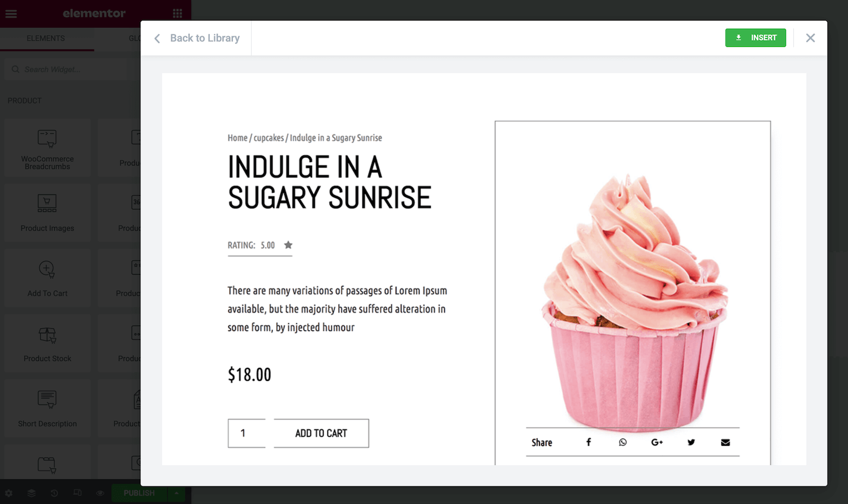
Task: Select the Product Images widget
Action: coord(47,214)
